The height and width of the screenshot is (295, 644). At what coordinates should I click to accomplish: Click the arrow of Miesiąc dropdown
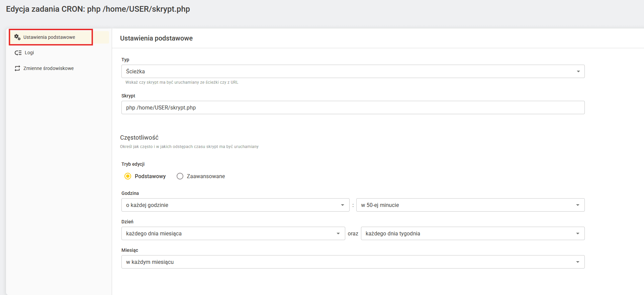pyautogui.click(x=578, y=262)
